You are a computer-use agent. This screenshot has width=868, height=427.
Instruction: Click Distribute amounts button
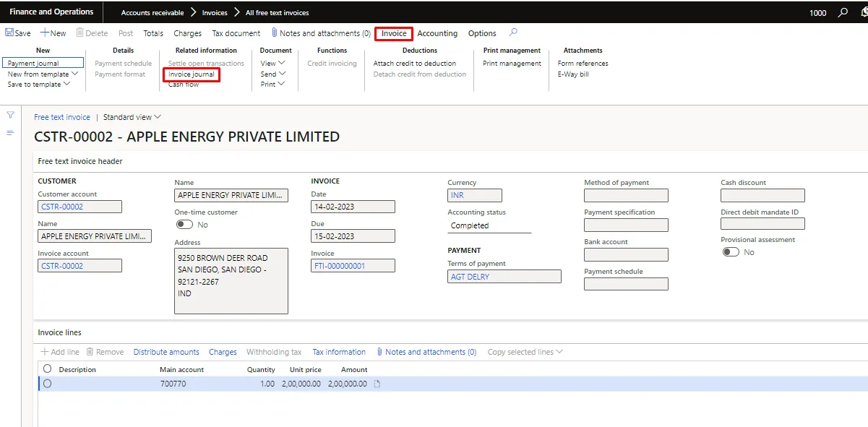166,352
